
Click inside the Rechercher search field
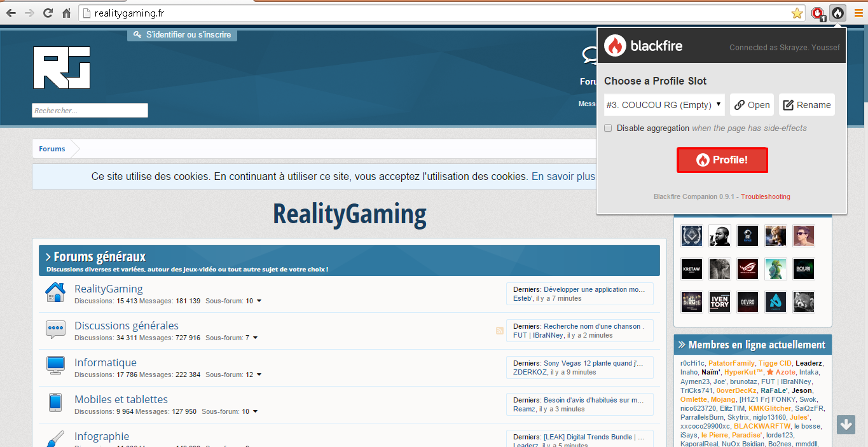[90, 111]
